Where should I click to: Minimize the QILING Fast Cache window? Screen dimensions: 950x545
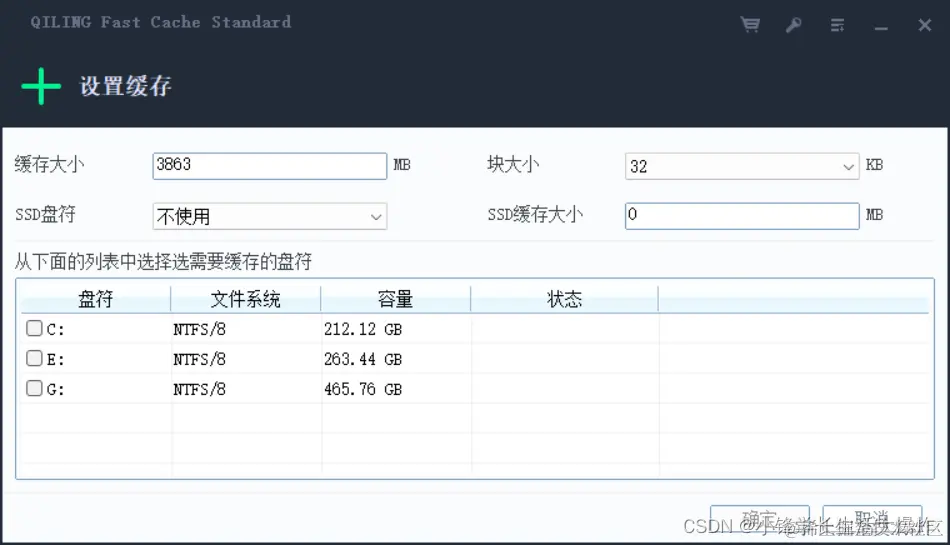[x=881, y=28]
